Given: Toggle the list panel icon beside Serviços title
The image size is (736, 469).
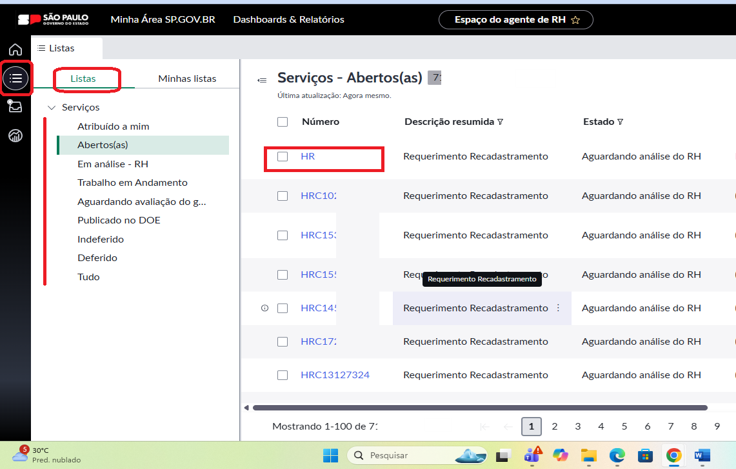Looking at the screenshot, I should pyautogui.click(x=262, y=79).
